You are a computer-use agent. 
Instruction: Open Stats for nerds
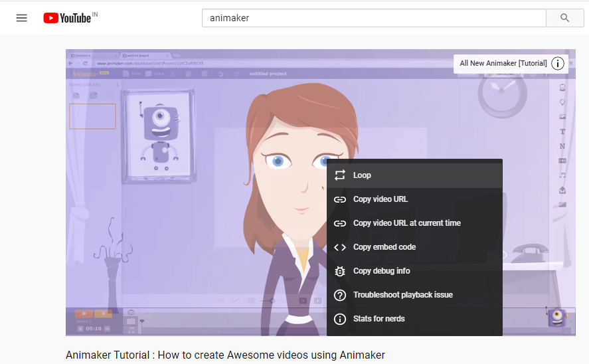[379, 319]
